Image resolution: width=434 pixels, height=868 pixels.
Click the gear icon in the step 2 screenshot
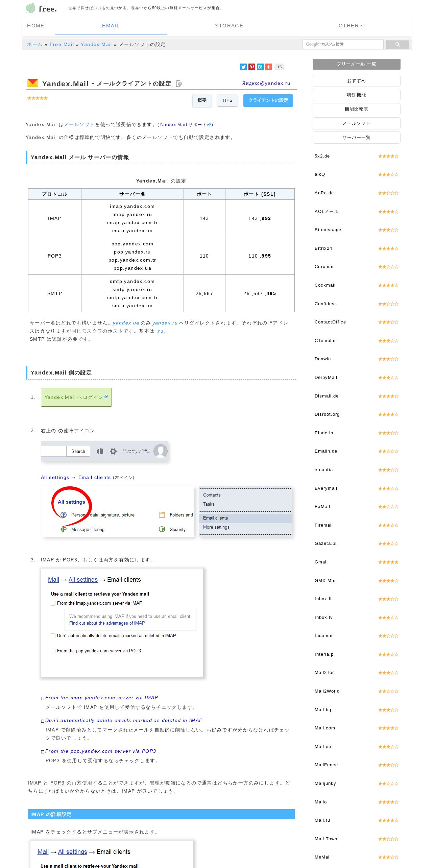(x=113, y=451)
